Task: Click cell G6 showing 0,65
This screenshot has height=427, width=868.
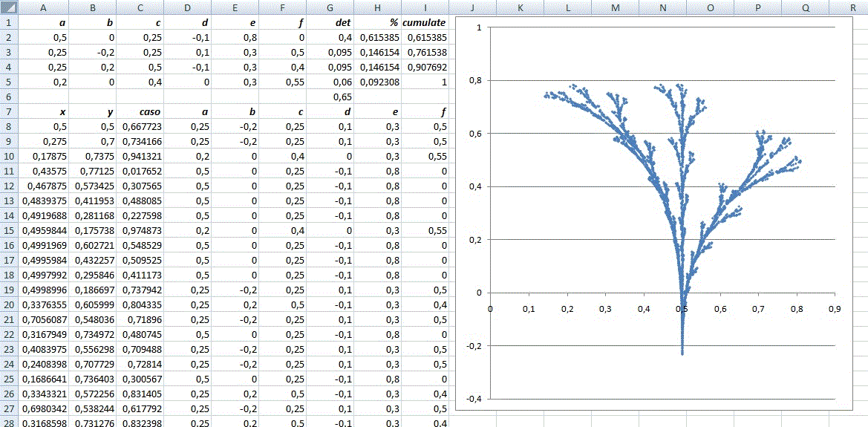Action: coord(330,97)
